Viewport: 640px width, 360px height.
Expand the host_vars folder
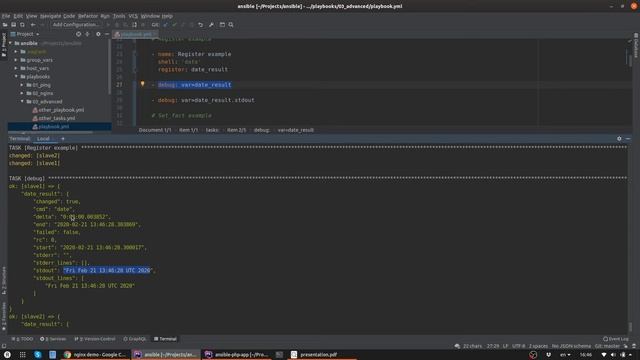16,68
